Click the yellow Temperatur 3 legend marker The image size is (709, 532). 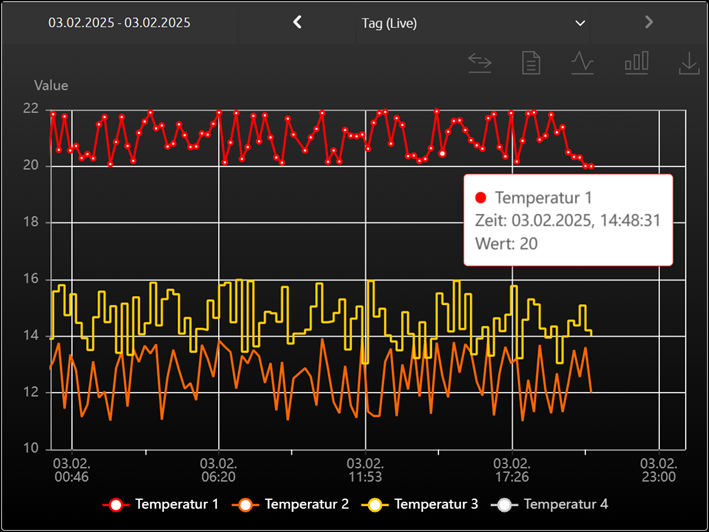[374, 504]
